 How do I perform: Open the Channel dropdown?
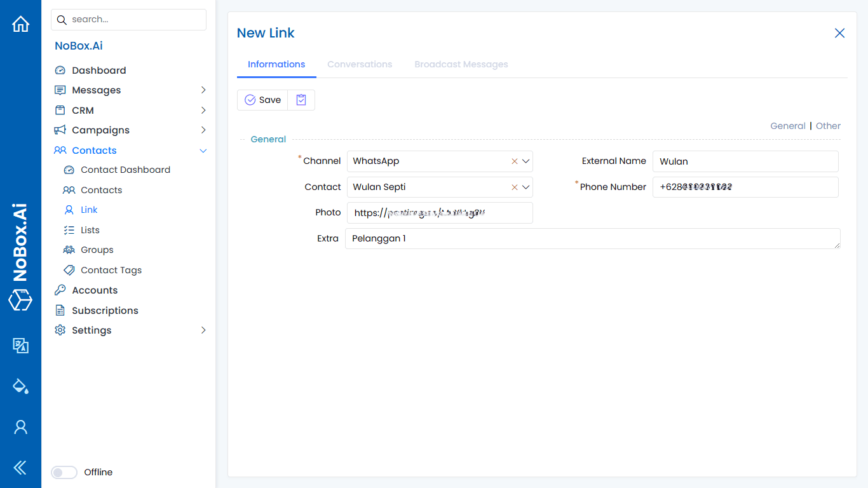[526, 161]
